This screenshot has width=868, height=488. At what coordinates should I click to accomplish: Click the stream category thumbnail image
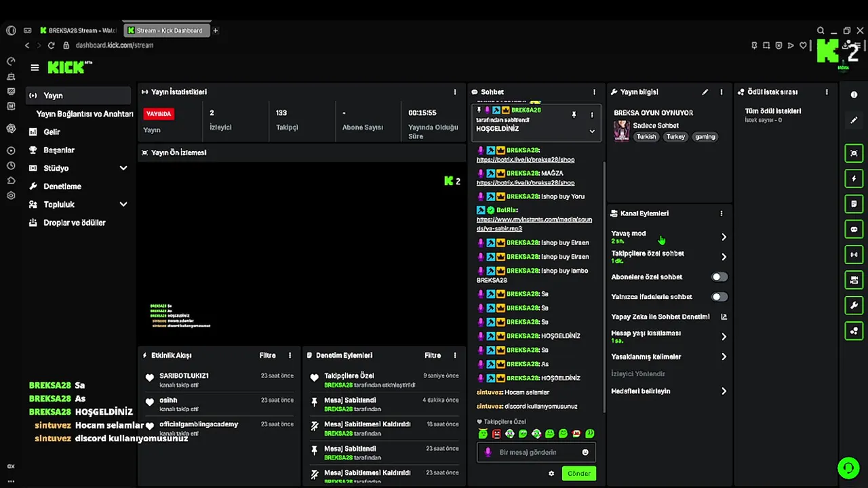point(622,131)
